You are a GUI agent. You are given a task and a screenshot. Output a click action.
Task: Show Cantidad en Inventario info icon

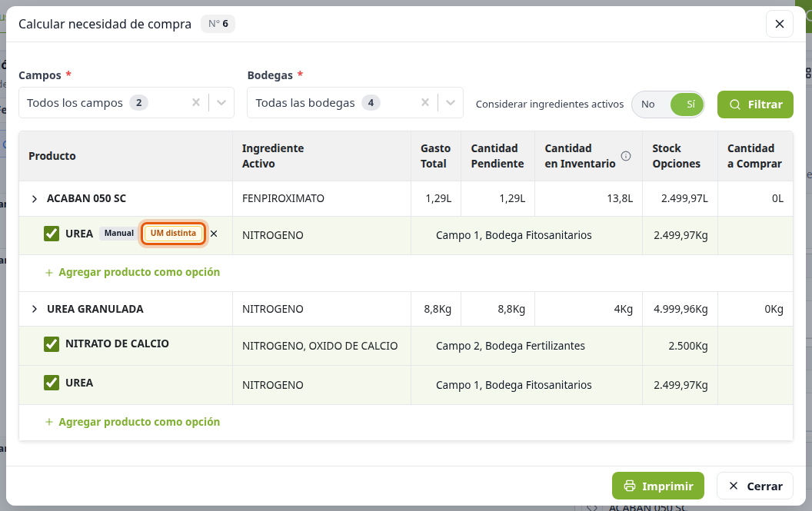(626, 156)
